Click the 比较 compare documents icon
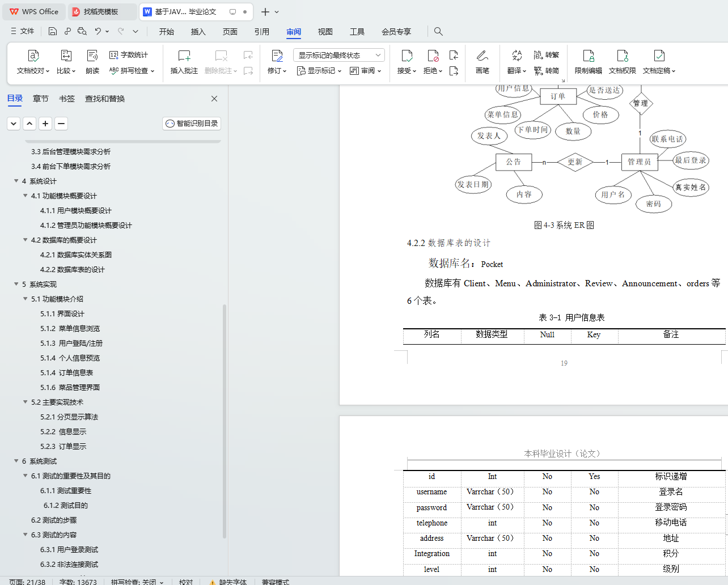This screenshot has width=728, height=585. point(66,56)
